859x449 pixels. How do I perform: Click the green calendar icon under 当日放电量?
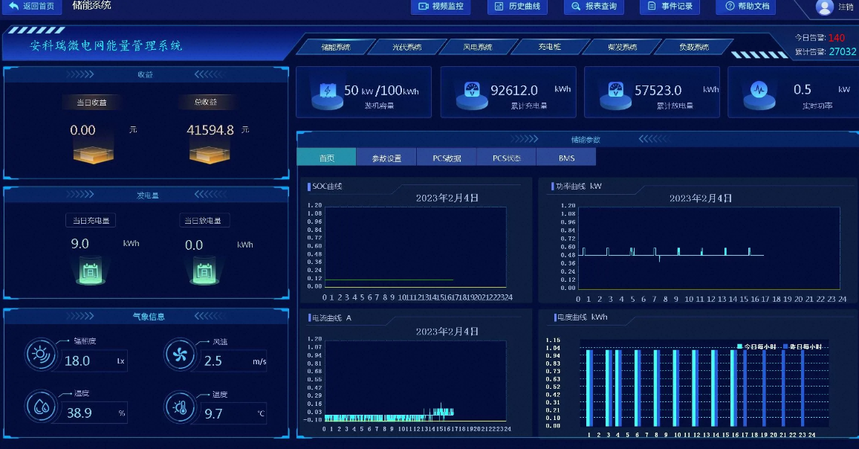pyautogui.click(x=204, y=272)
